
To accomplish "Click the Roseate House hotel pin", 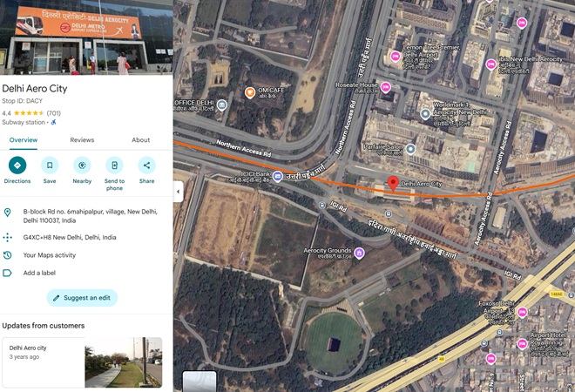I will pos(385,87).
